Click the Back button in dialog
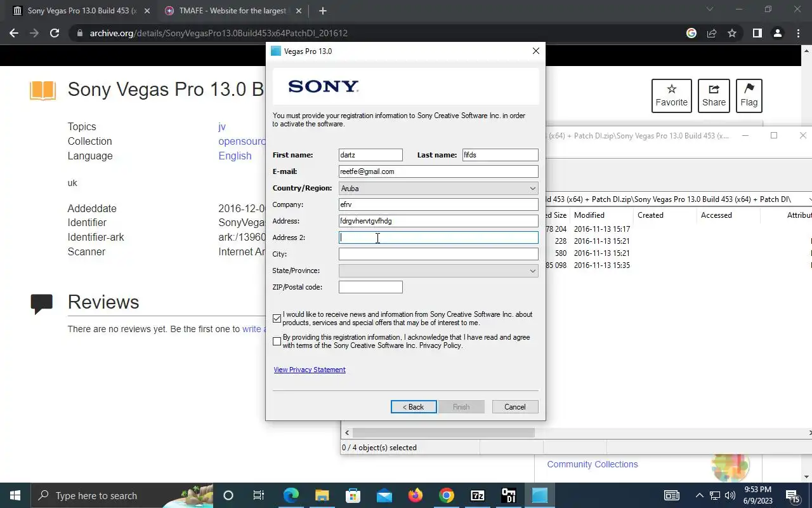The height and width of the screenshot is (508, 812). (414, 407)
